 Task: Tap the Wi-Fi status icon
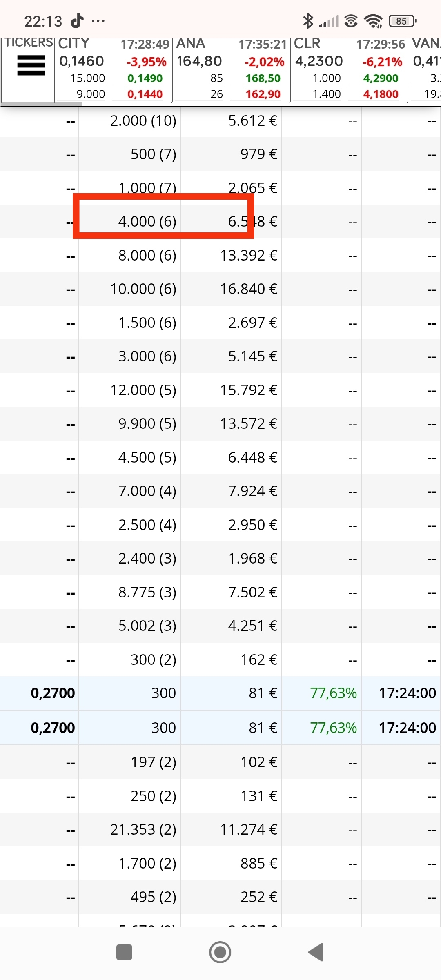[x=373, y=21]
